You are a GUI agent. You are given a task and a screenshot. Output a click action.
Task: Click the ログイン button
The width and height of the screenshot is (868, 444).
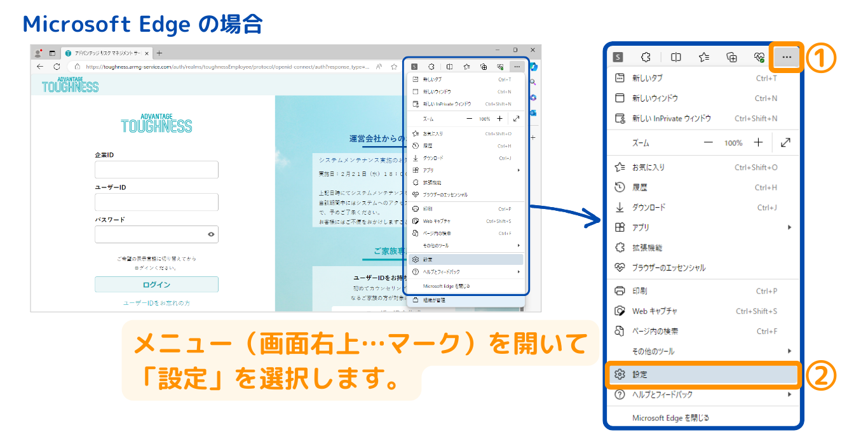click(156, 285)
